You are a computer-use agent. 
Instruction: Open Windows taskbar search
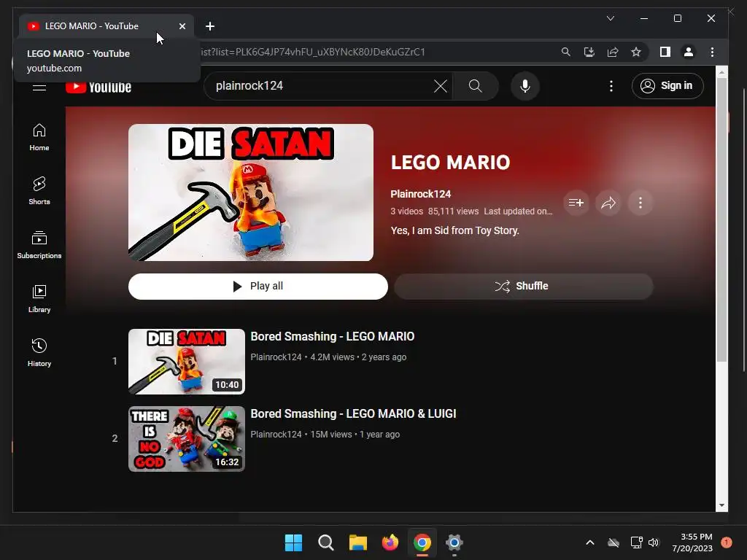click(326, 542)
